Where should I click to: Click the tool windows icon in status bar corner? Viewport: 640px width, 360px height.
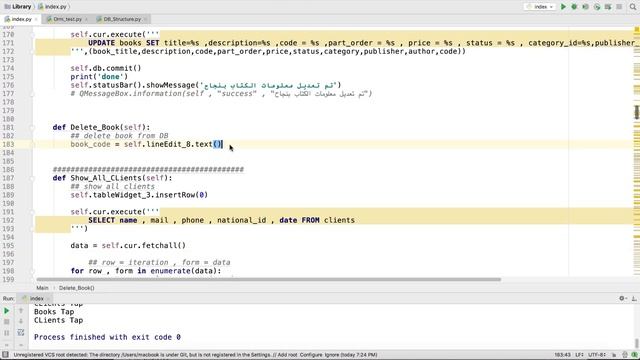5,355
